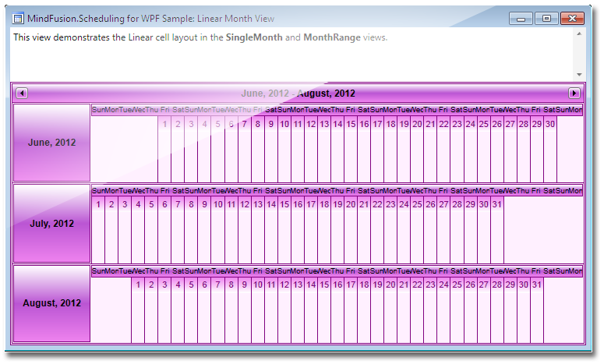This screenshot has height=364, width=604.
Task: Click the previous month navigation arrow
Action: 22,94
